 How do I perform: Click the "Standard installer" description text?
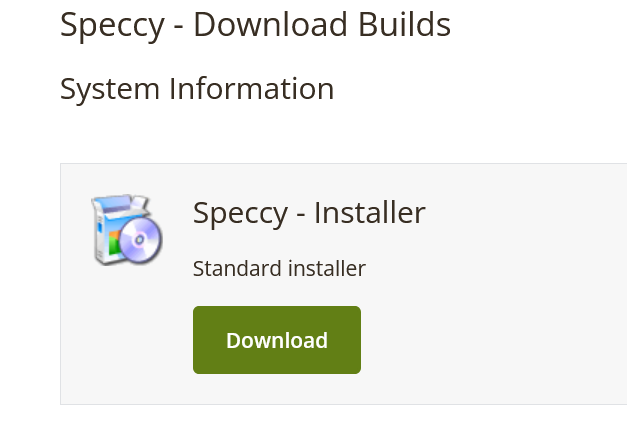[279, 268]
